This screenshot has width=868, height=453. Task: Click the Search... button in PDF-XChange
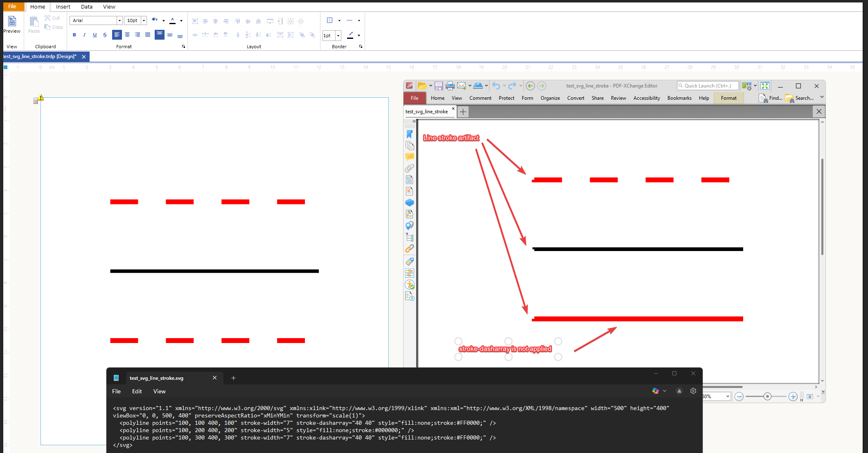[x=800, y=98]
